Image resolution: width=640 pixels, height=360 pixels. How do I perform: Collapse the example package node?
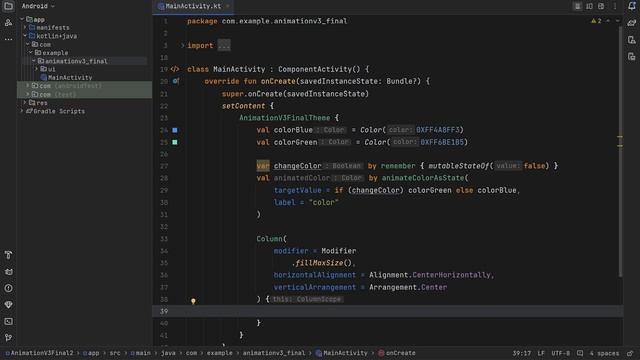(31, 53)
